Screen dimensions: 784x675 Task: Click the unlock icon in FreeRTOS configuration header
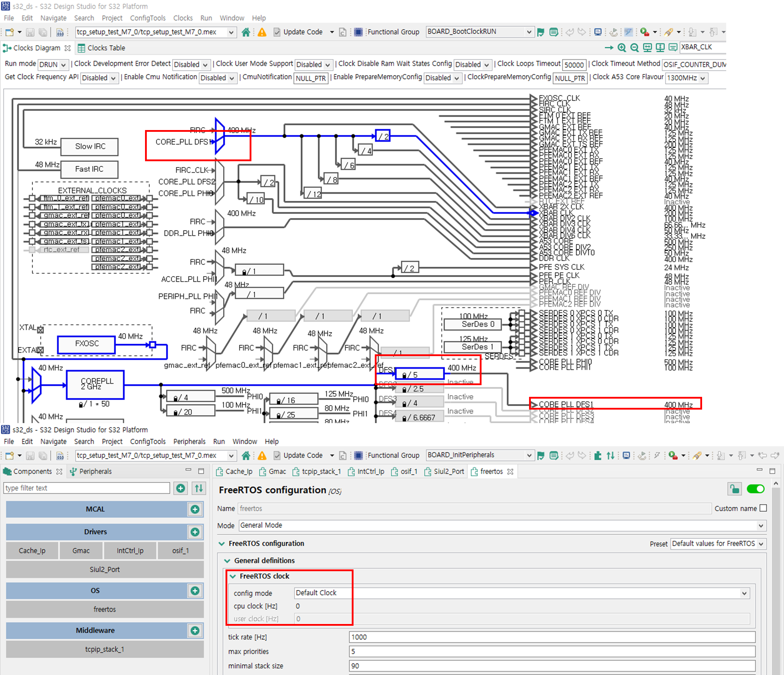coord(734,489)
